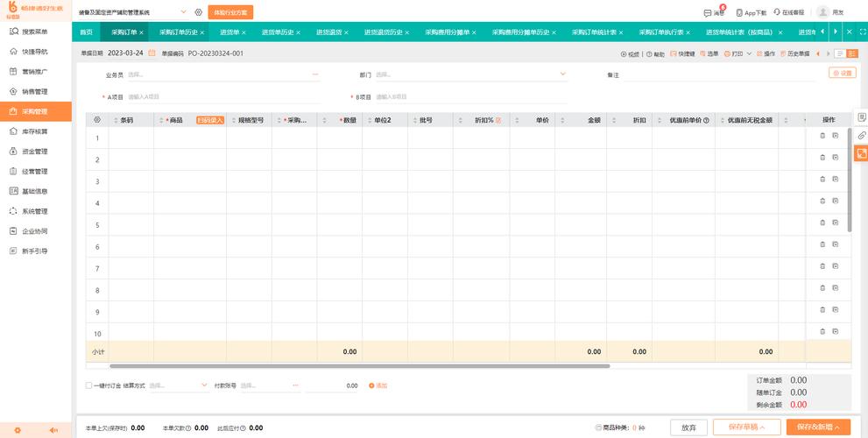868x438 pixels.
Task: Delete row 1 with the trash icon
Action: pyautogui.click(x=822, y=136)
